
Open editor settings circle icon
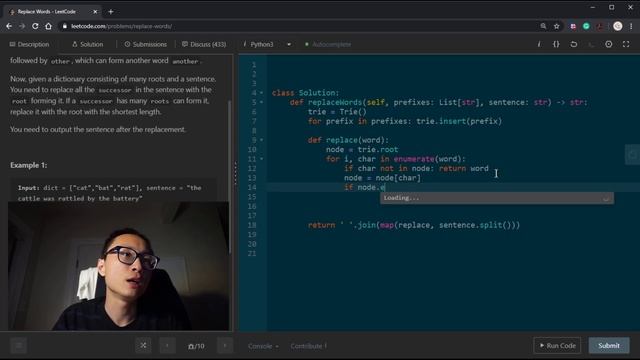(609, 44)
